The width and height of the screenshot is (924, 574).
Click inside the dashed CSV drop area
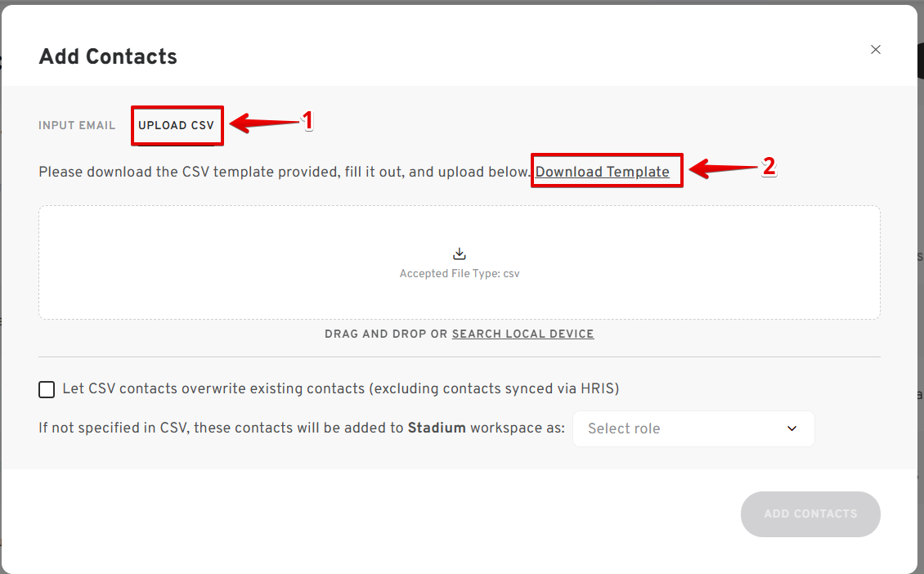[460, 262]
